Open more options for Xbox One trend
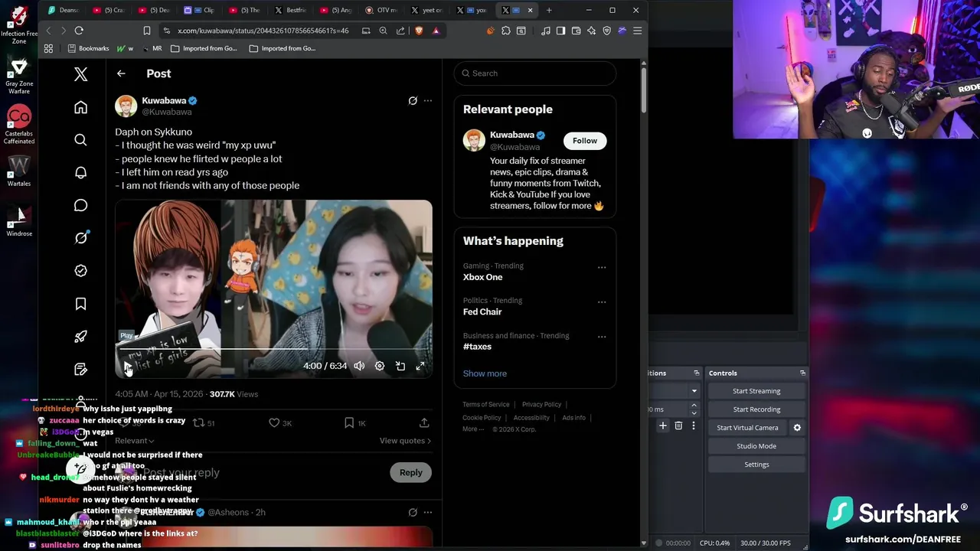 point(602,267)
